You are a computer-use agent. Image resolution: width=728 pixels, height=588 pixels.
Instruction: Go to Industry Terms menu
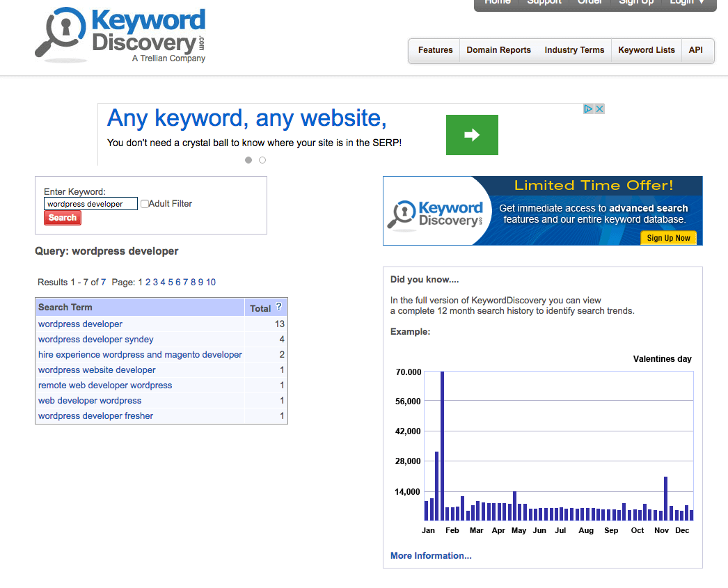tap(574, 50)
